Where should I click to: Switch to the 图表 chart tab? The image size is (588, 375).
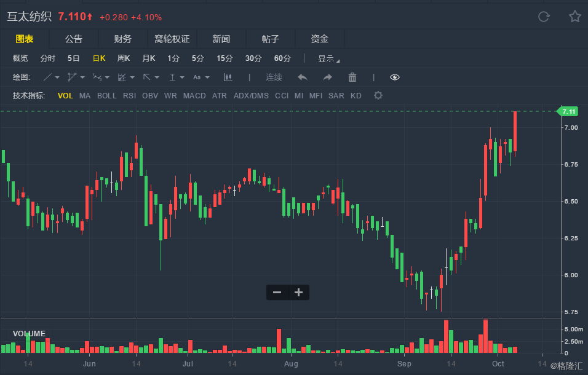(x=25, y=39)
